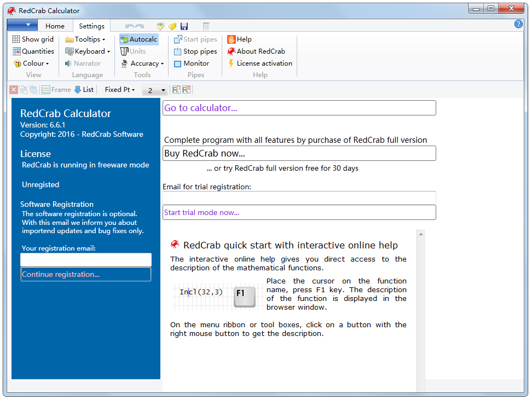
Task: Click the Units measuring cup icon
Action: pyautogui.click(x=124, y=51)
